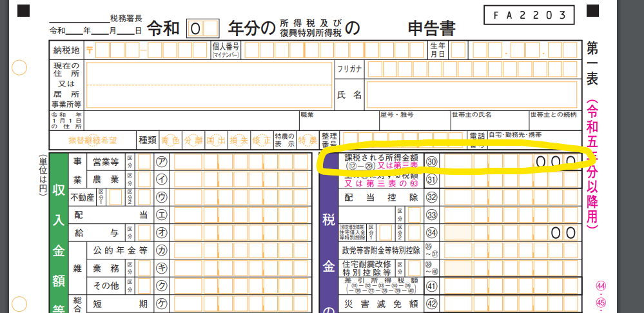The image size is (644, 313).
Task: Click the circled 42 marker for 災害減免額
Action: [x=432, y=303]
